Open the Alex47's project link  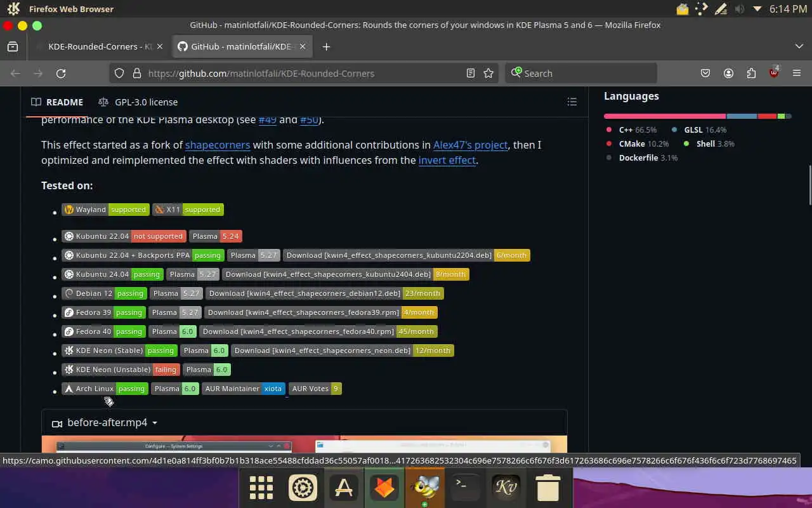coord(470,145)
